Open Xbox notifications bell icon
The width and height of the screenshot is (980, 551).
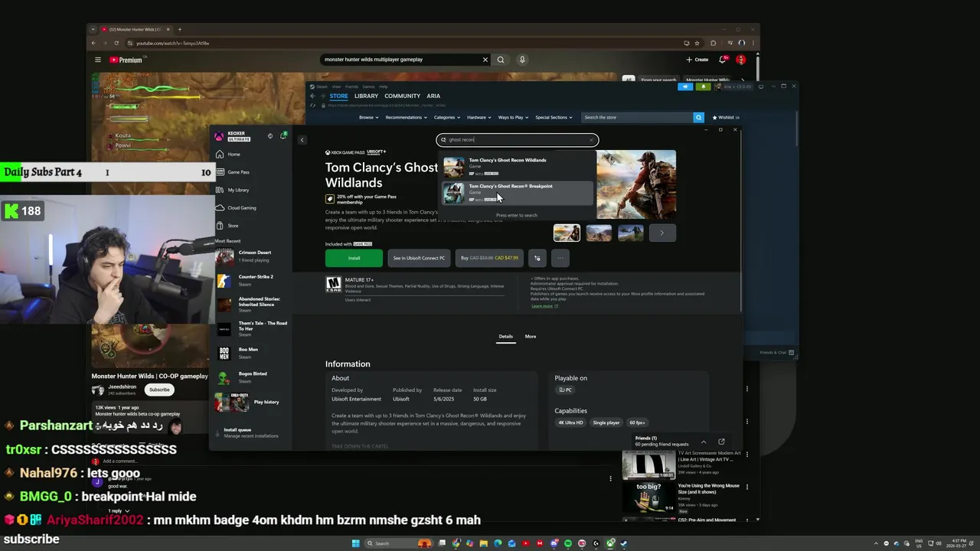coord(283,135)
